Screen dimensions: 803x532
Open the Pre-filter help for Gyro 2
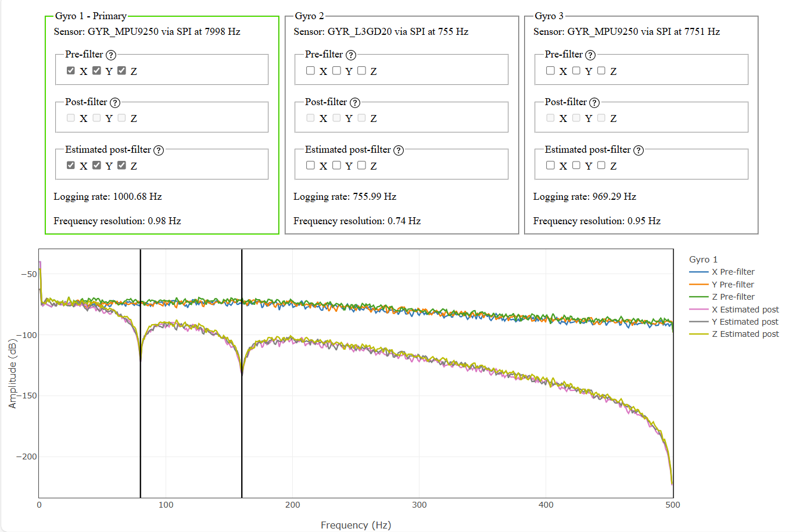coord(350,54)
